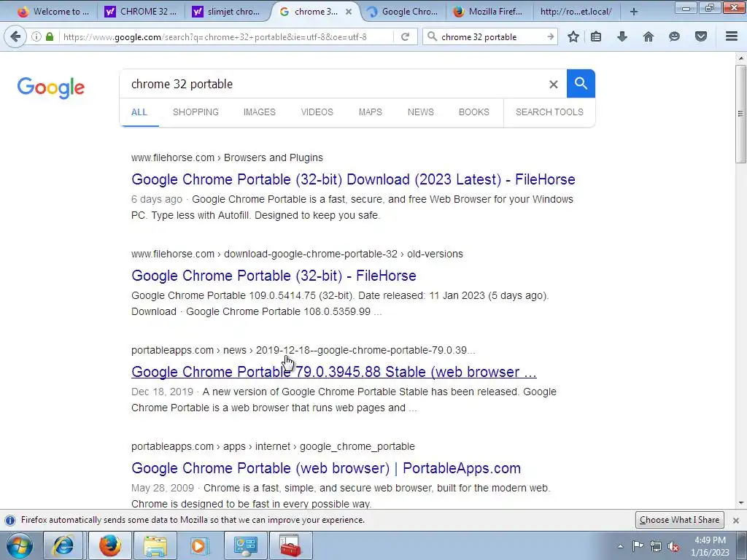
Task: Open the Hello chat smiley icon
Action: point(674,36)
